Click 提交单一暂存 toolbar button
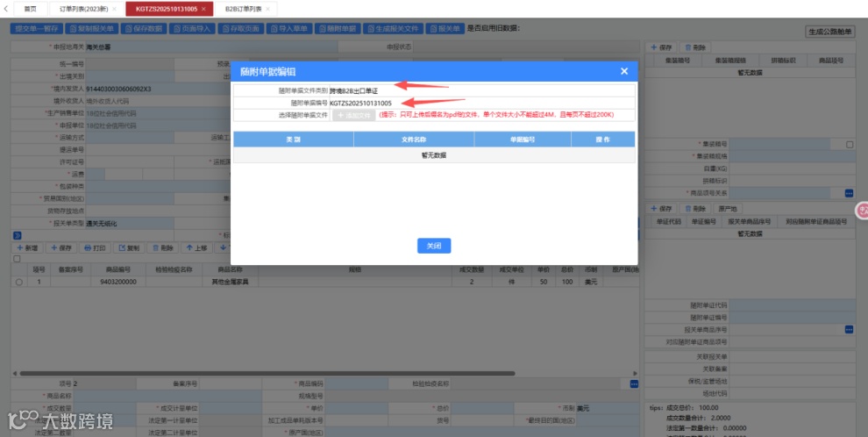 pos(37,29)
